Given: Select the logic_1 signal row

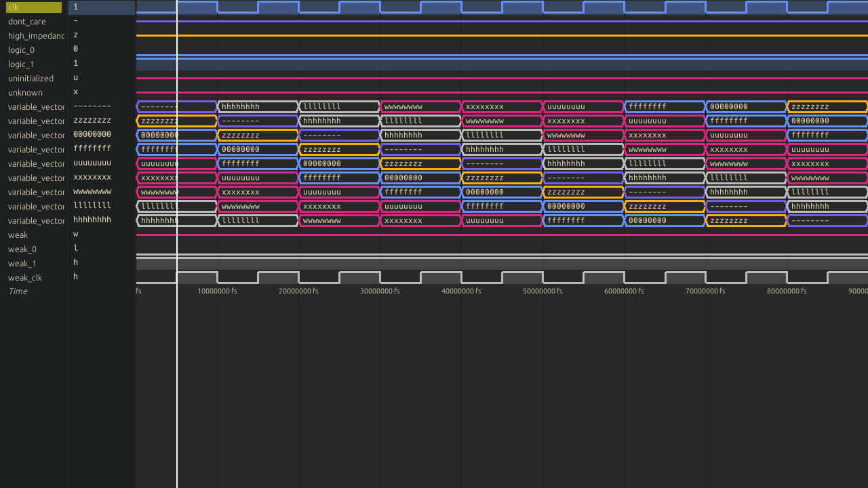Looking at the screenshot, I should 21,64.
